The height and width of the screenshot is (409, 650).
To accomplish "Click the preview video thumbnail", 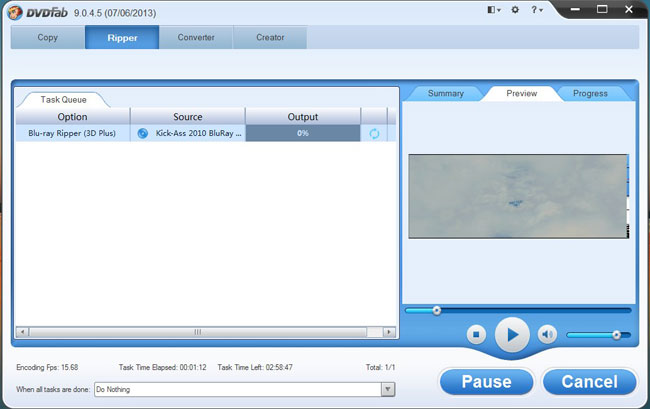I will coord(518,196).
